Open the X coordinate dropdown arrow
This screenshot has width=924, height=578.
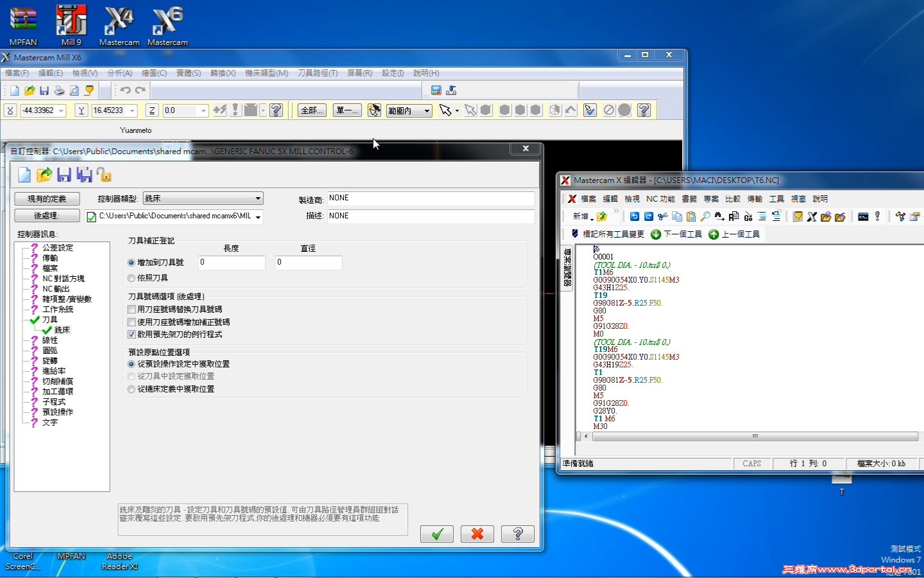click(62, 110)
